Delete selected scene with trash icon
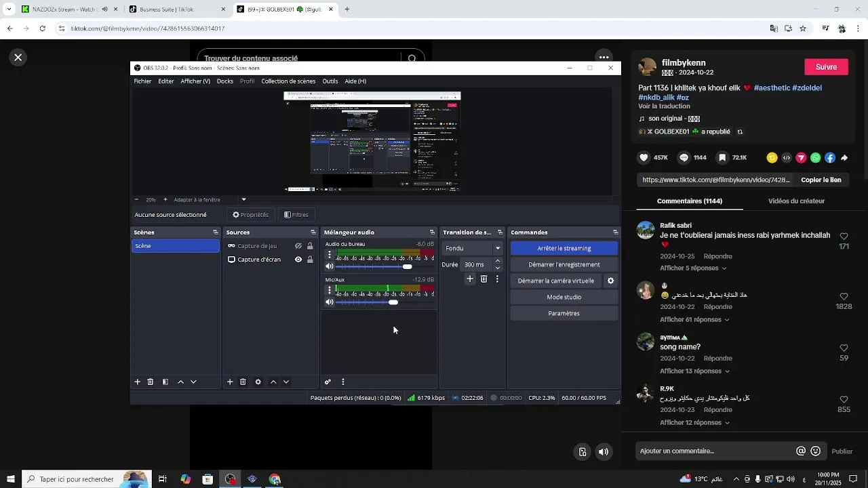Image resolution: width=868 pixels, height=488 pixels. [151, 382]
